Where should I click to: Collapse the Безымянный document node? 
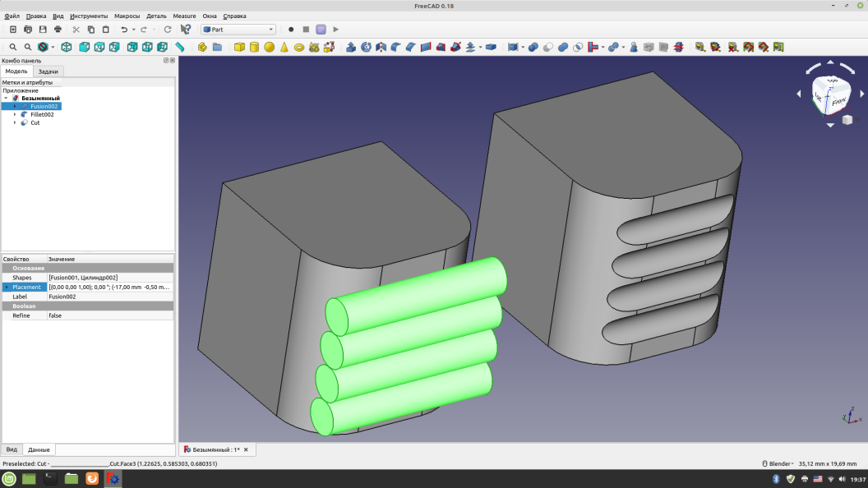tap(6, 98)
